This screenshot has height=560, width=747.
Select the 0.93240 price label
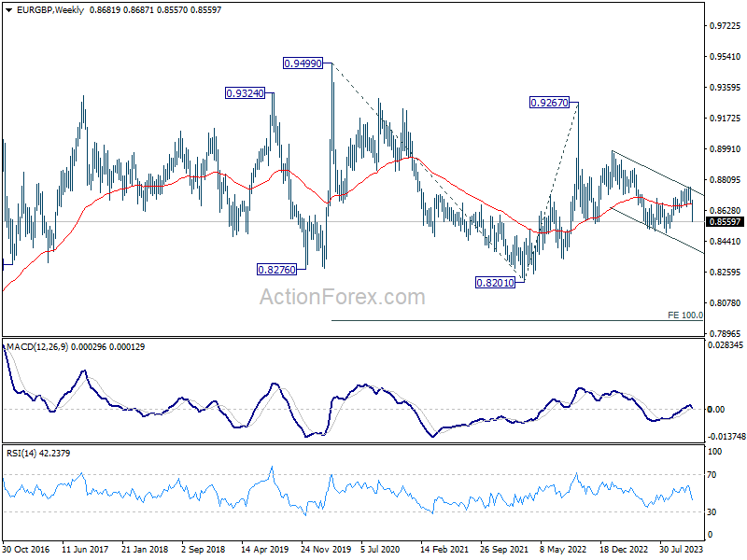tap(245, 93)
